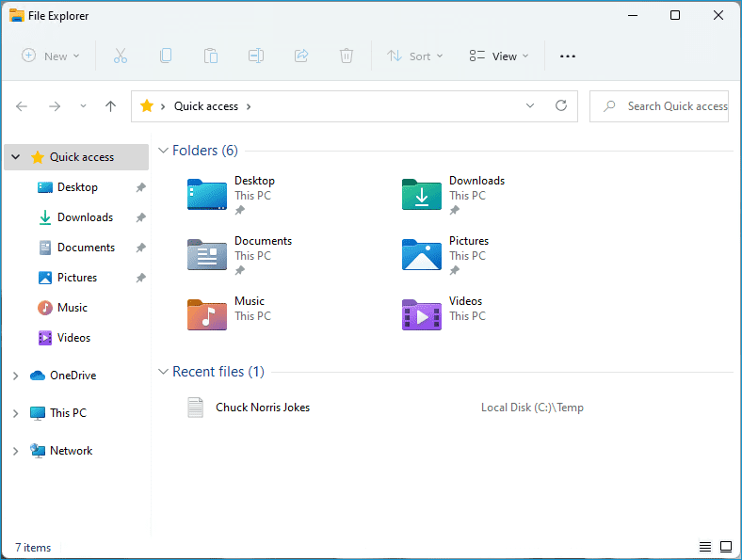The width and height of the screenshot is (742, 560).
Task: Open the See more ellipsis button
Action: coord(568,56)
